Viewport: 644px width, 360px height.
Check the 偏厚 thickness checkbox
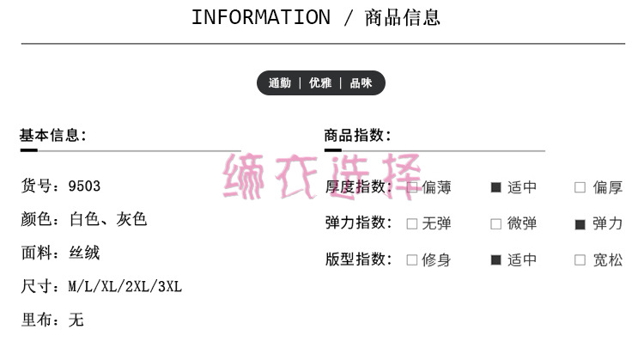point(580,187)
